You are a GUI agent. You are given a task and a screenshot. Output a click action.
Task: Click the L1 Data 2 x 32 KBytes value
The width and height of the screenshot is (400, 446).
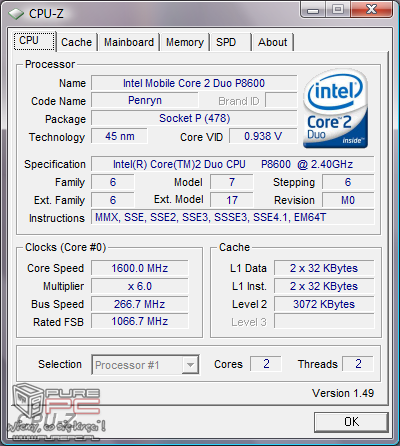tap(324, 268)
